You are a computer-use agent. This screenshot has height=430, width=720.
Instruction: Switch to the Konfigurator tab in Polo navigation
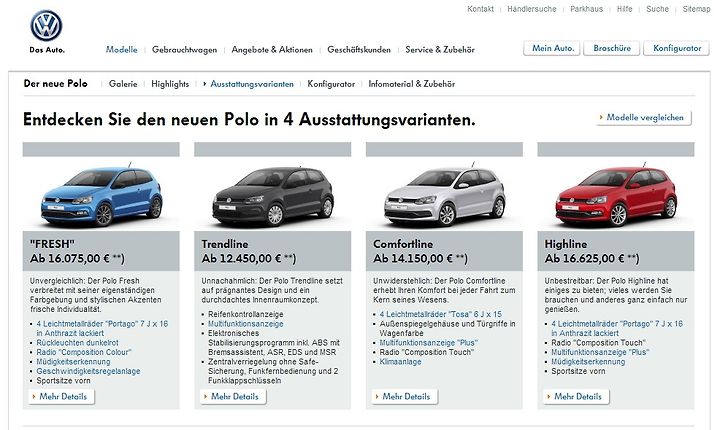tap(331, 84)
